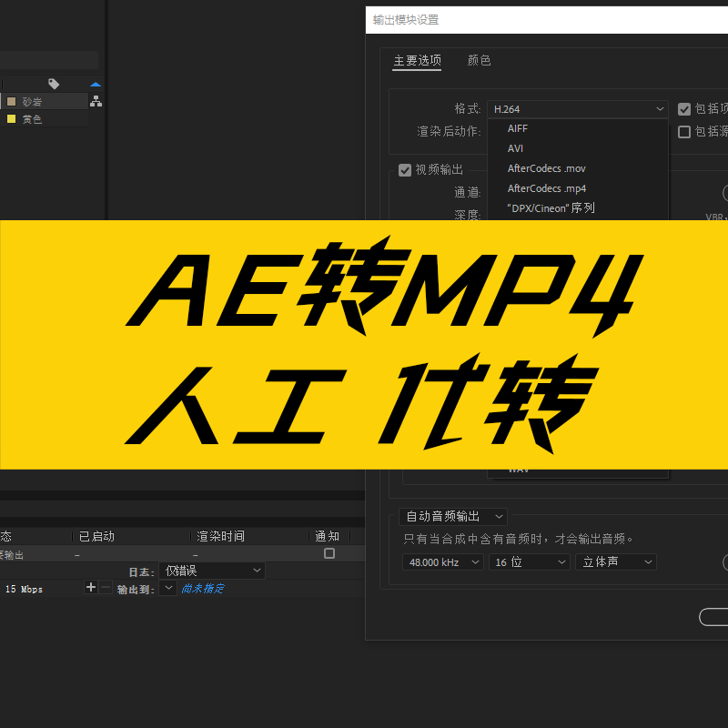Open the 立体声 channels dropdown
The width and height of the screenshot is (728, 728).
pyautogui.click(x=616, y=561)
